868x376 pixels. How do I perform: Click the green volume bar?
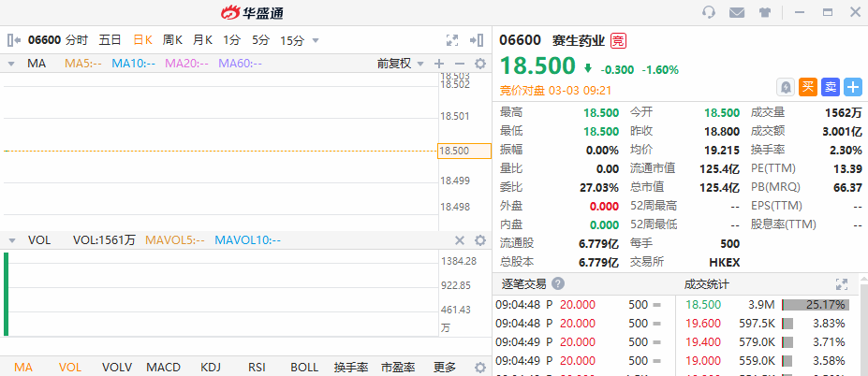[x=7, y=294]
